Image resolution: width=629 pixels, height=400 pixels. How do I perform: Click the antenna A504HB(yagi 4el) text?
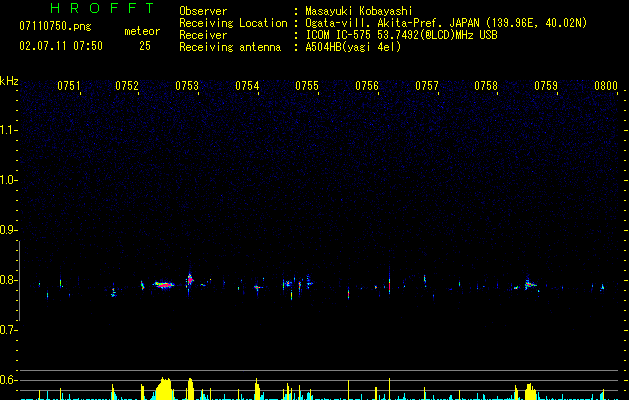[353, 47]
